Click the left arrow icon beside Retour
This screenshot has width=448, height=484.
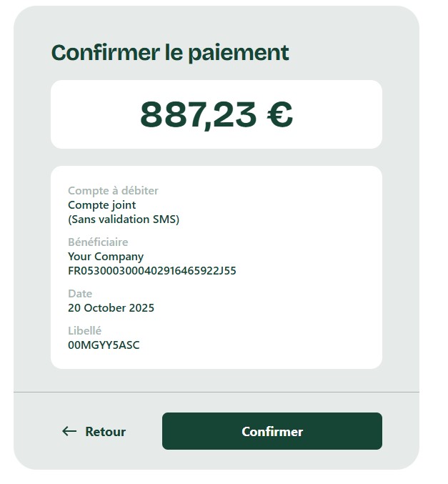click(69, 431)
